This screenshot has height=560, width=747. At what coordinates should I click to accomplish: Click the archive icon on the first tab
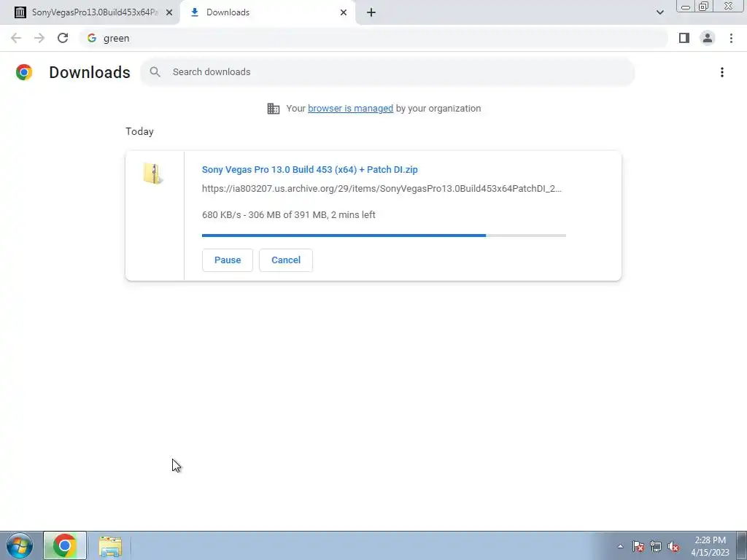click(20, 12)
